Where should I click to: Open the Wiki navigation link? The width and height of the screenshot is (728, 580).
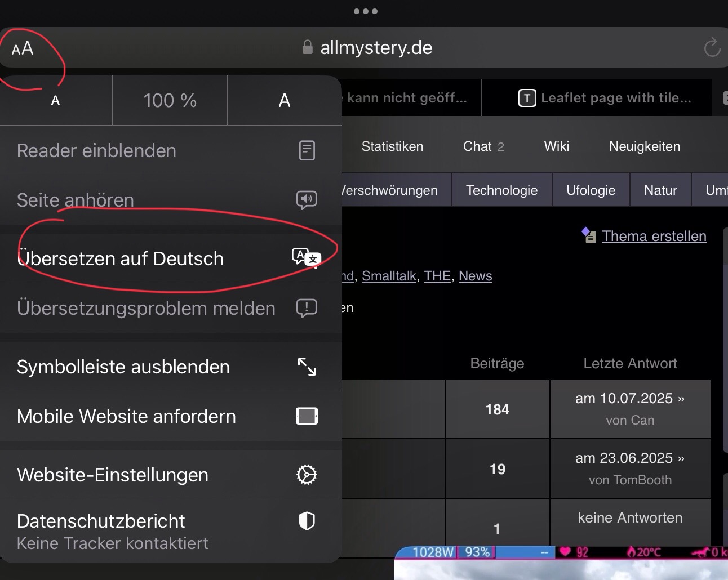(557, 146)
